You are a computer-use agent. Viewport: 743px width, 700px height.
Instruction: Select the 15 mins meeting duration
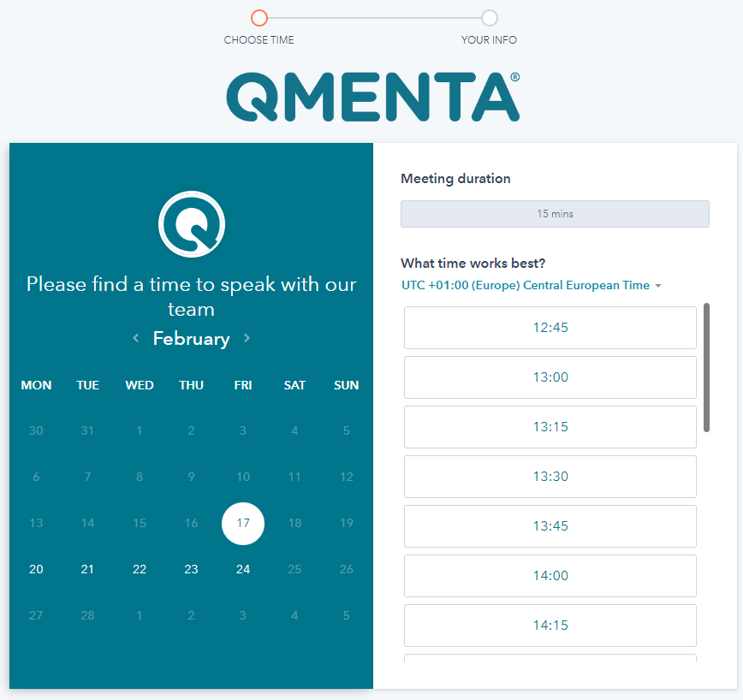(x=555, y=214)
